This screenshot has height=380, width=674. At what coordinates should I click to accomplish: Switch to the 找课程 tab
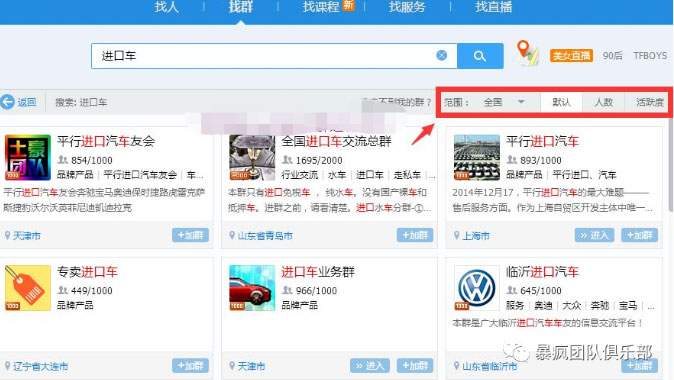click(321, 7)
